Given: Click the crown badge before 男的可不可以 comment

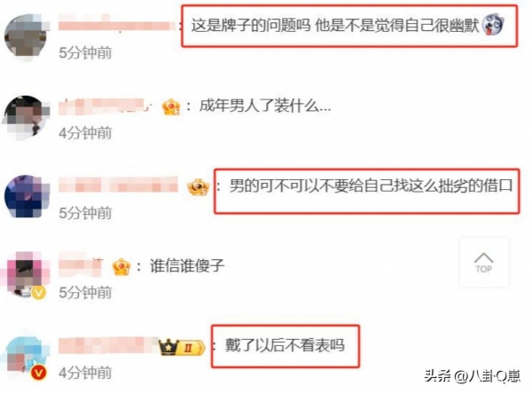Looking at the screenshot, I should click(x=198, y=187).
